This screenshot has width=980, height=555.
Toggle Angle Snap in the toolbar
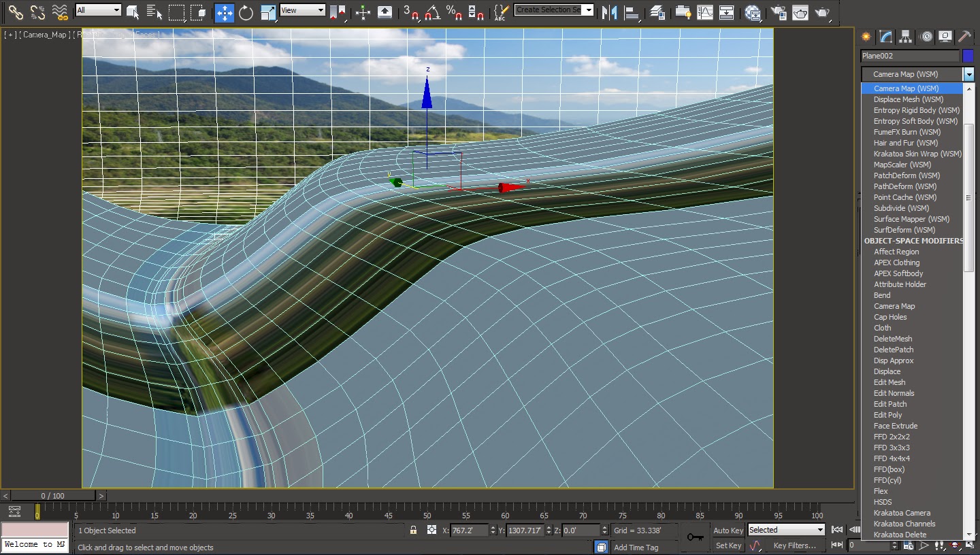click(432, 12)
